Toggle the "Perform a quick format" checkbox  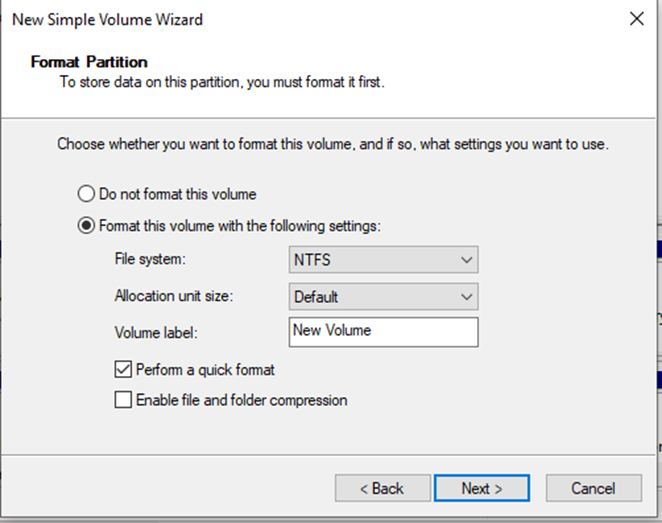123,370
